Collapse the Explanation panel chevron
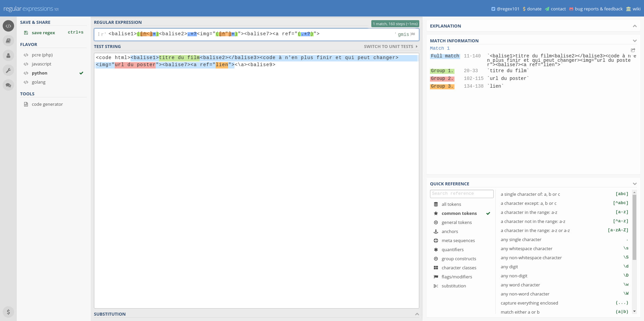This screenshot has width=644, height=321. click(635, 26)
